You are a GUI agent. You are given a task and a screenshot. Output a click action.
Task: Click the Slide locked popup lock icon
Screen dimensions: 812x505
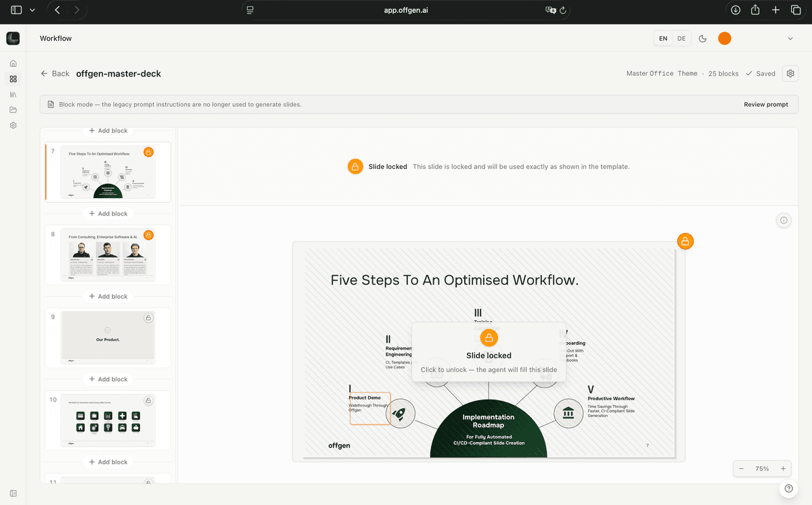[x=489, y=338]
